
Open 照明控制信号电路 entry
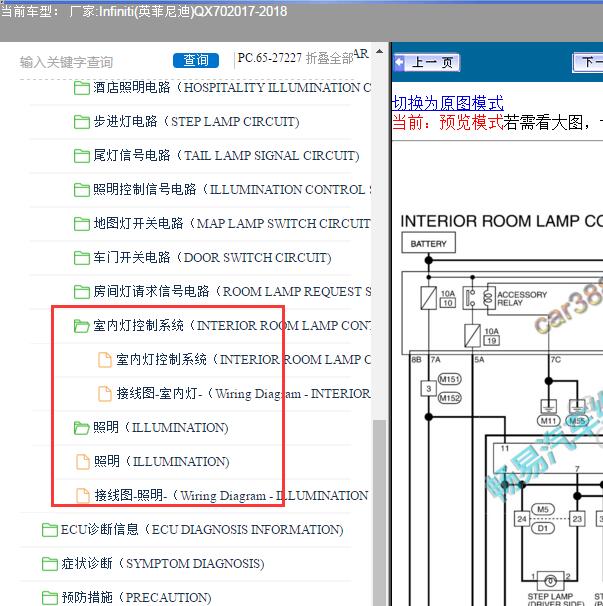click(232, 190)
